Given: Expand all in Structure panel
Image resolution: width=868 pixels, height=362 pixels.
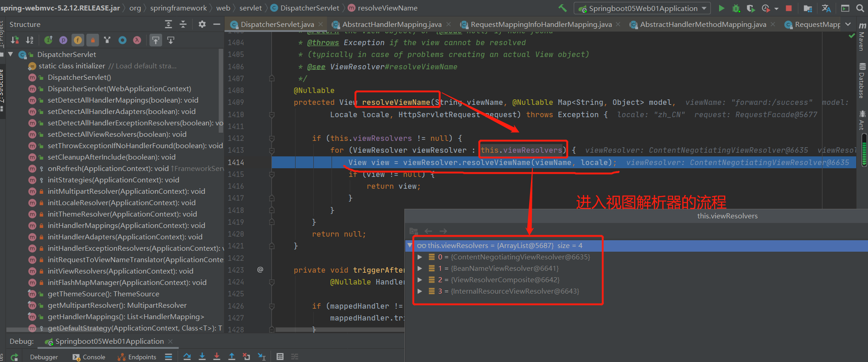Looking at the screenshot, I should click(168, 24).
